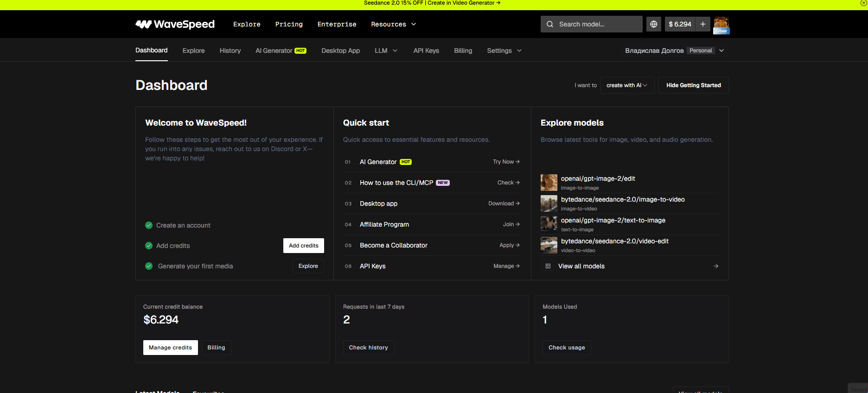Viewport: 868px width, 393px height.
Task: Open the API Keys tab
Action: click(426, 51)
